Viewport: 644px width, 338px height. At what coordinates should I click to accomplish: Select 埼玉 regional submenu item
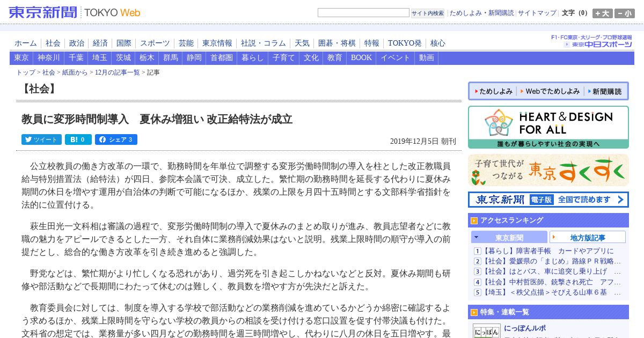point(100,58)
